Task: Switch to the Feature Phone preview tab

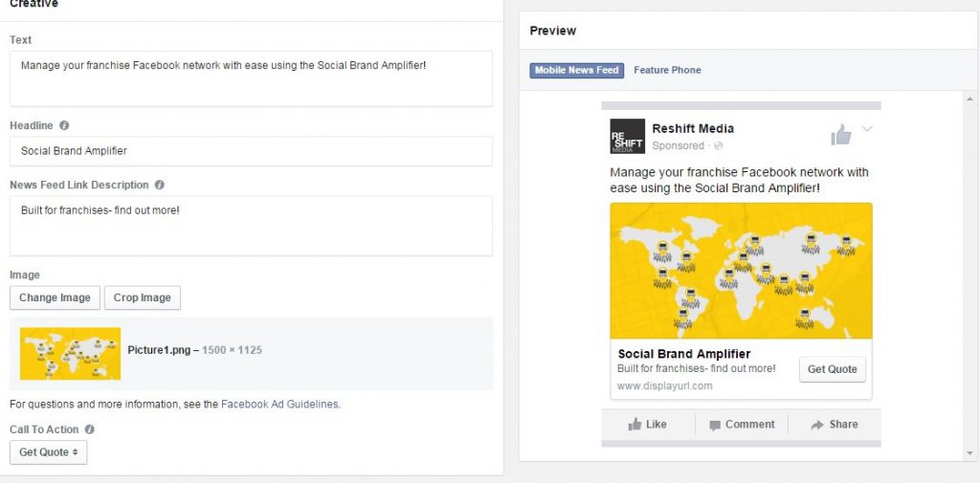Action: [667, 70]
